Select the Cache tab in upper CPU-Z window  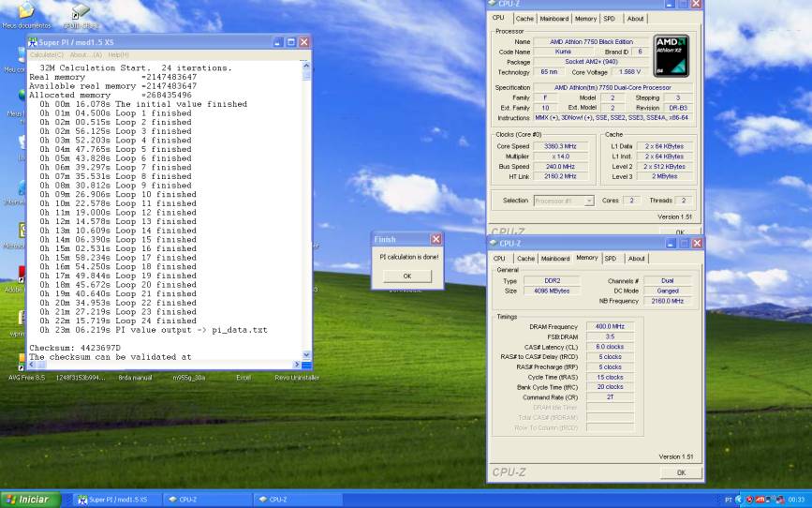524,18
